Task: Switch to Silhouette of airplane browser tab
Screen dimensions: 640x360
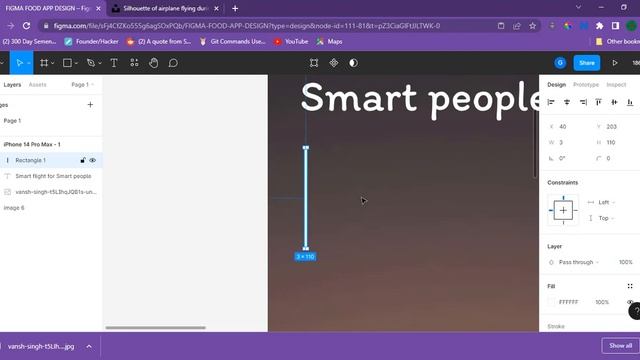Action: (166, 8)
